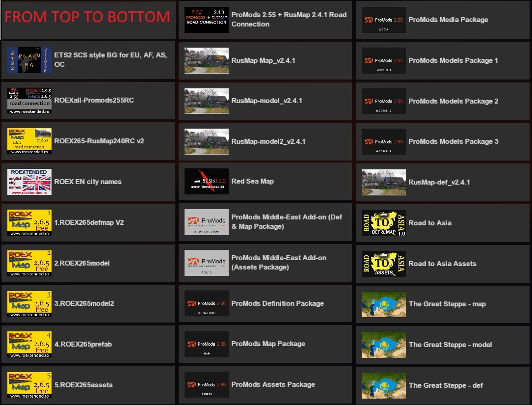This screenshot has height=405, width=532.
Task: Select the ROEXTENDED English city names flag icon
Action: click(29, 182)
